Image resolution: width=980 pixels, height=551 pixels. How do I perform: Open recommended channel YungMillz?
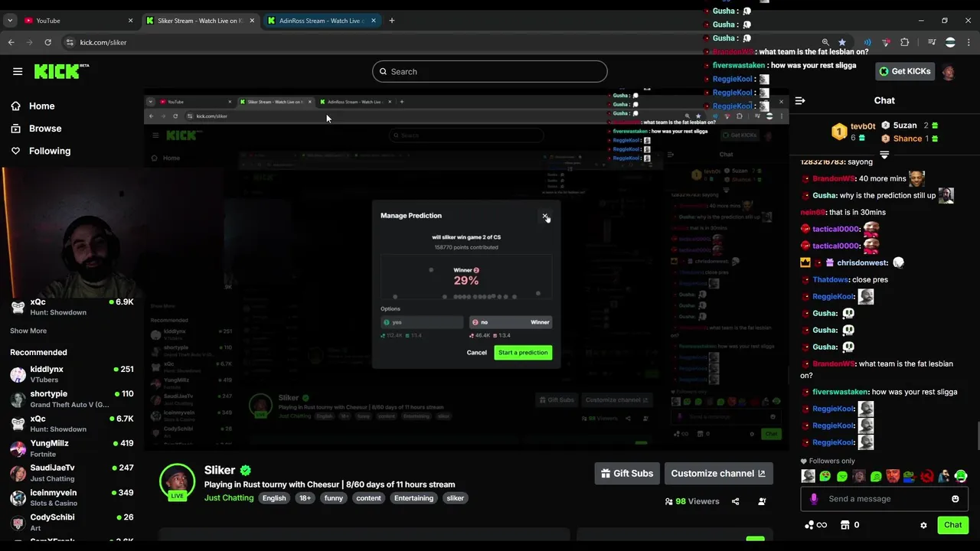click(71, 448)
